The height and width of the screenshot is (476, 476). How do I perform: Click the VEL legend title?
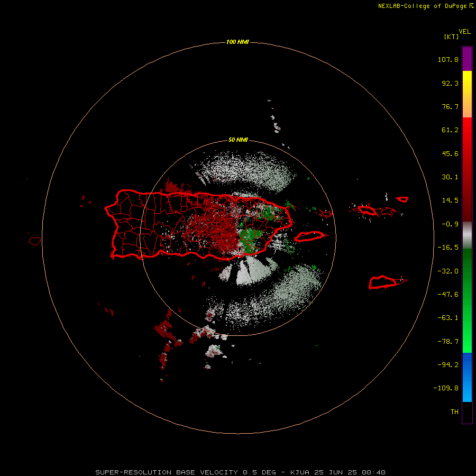pos(464,32)
